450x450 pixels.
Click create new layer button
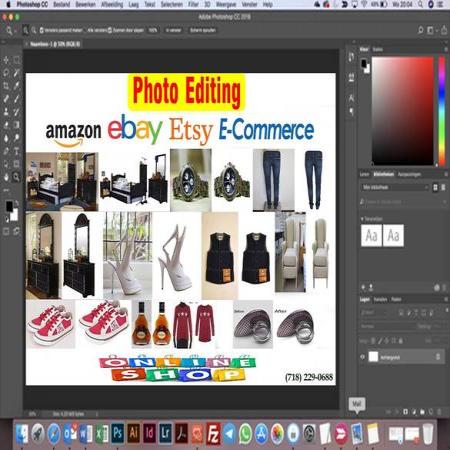(x=431, y=412)
